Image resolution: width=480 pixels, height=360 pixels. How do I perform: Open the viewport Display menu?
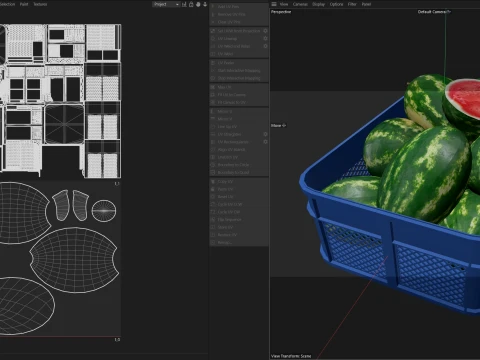[318, 4]
